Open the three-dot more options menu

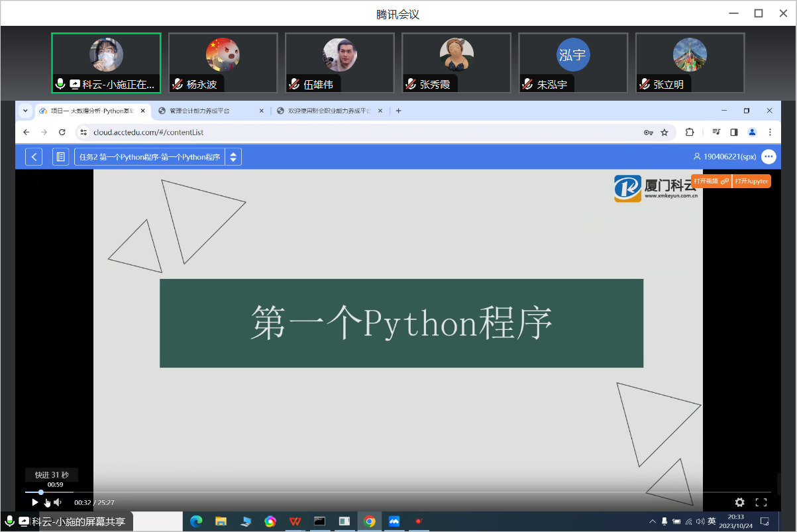769,157
